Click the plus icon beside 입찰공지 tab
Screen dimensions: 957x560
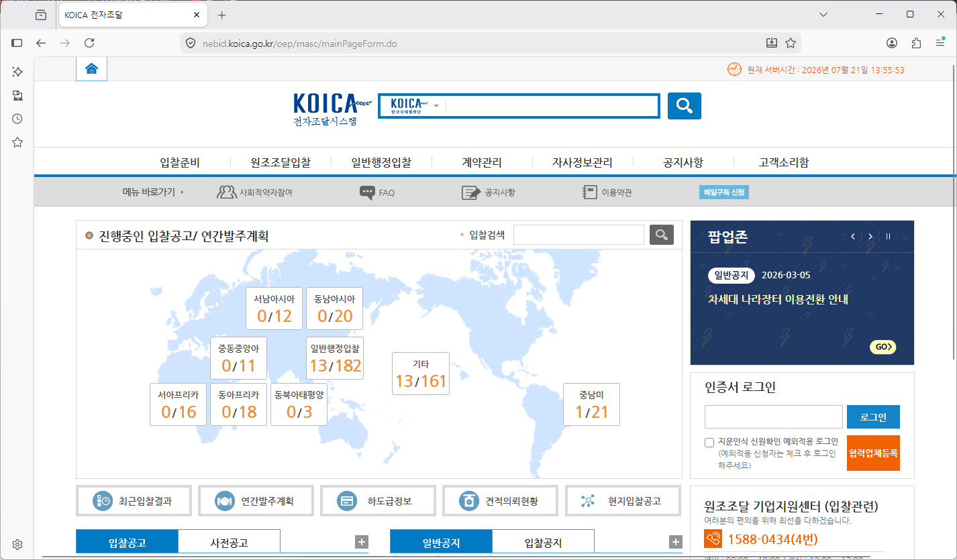pyautogui.click(x=676, y=542)
